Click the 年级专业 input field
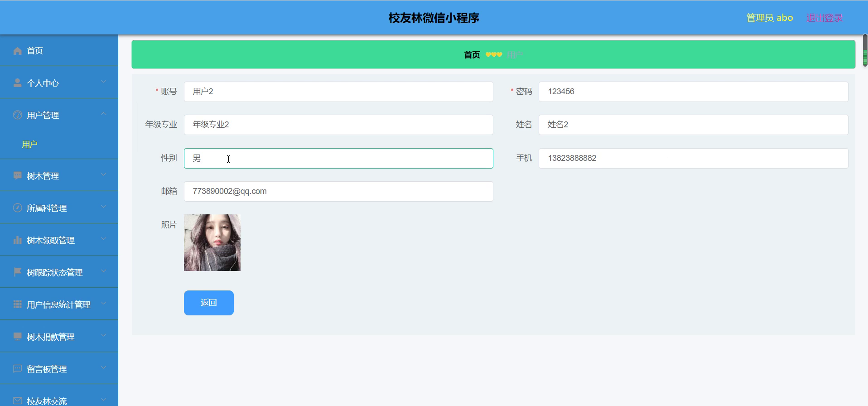The width and height of the screenshot is (868, 406). (338, 125)
